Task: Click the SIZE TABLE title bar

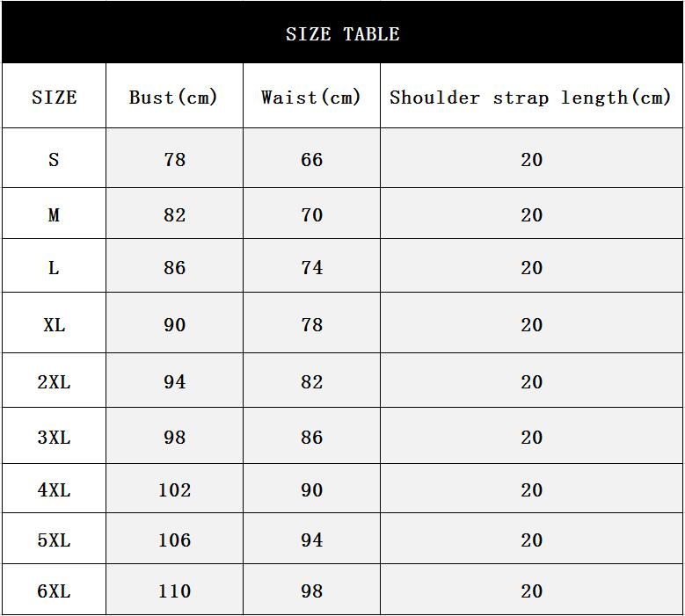Action: tap(342, 34)
